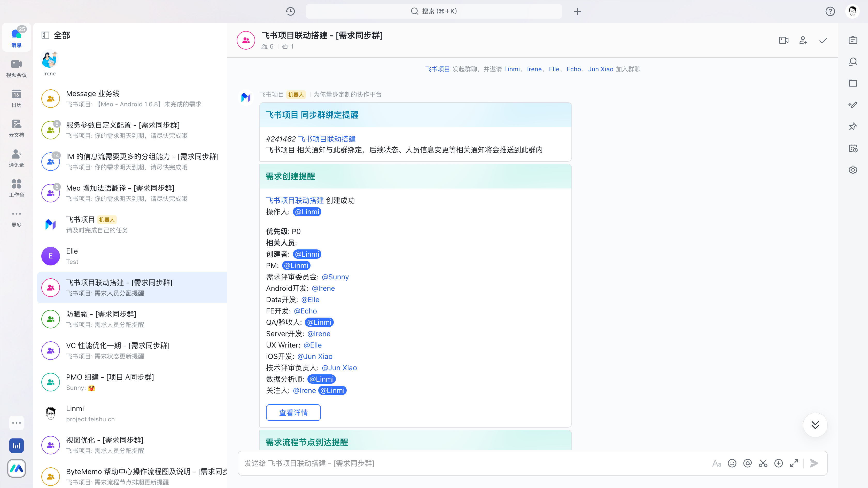Click @Elle next to Data开发
Screen dimensions: 868x488
coord(310,300)
